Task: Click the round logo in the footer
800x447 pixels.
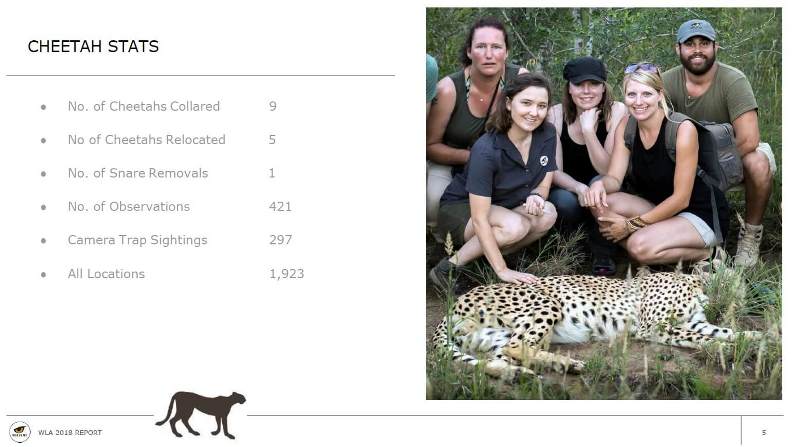Action: coord(19,432)
